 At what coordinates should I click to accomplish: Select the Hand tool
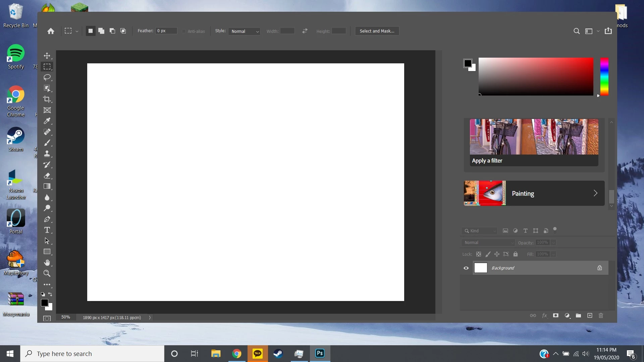point(47,262)
